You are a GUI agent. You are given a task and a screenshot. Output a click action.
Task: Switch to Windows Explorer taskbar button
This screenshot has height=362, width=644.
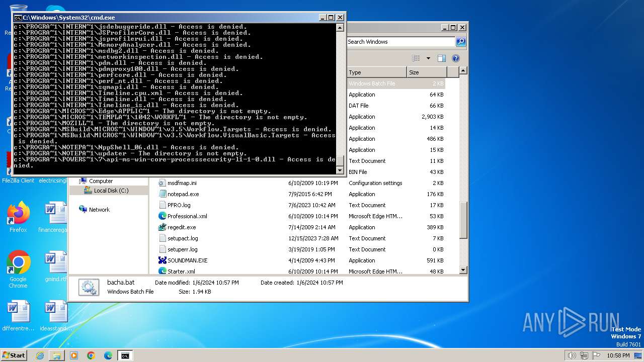click(57, 355)
